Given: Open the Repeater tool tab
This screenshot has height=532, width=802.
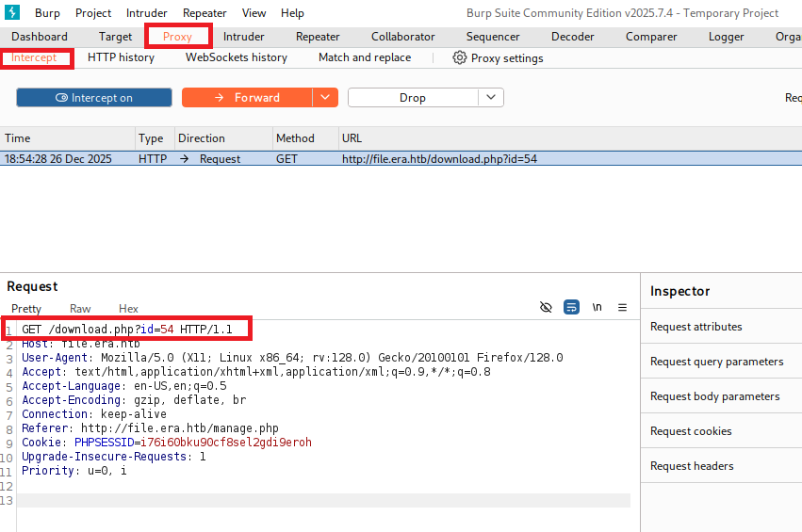Looking at the screenshot, I should pos(318,37).
